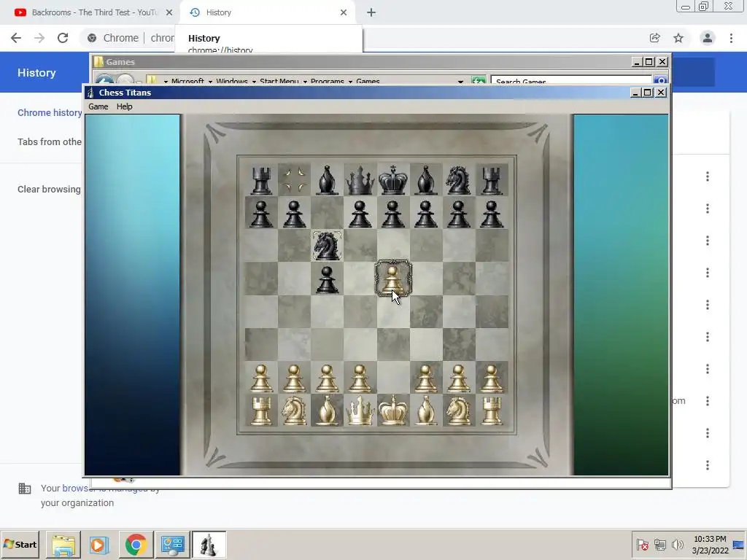Click the Start Menu breadcrumb in Games window
The width and height of the screenshot is (747, 560).
pos(279,82)
